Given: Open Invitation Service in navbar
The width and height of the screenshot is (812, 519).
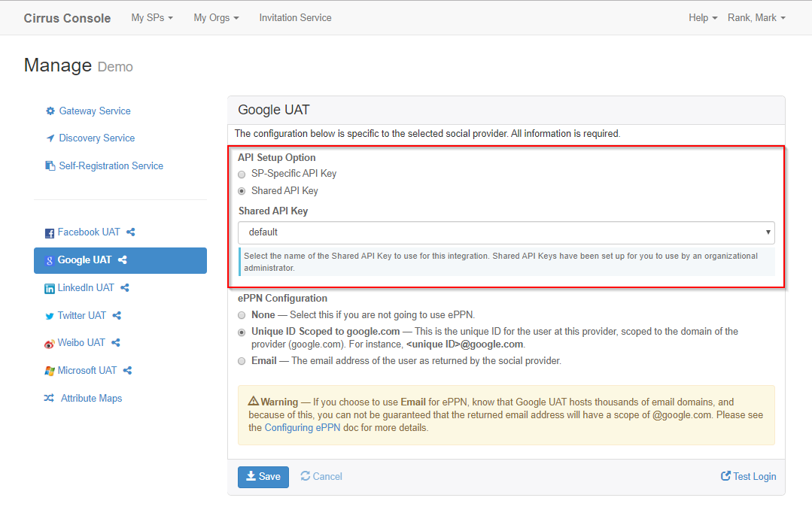Looking at the screenshot, I should pos(295,17).
